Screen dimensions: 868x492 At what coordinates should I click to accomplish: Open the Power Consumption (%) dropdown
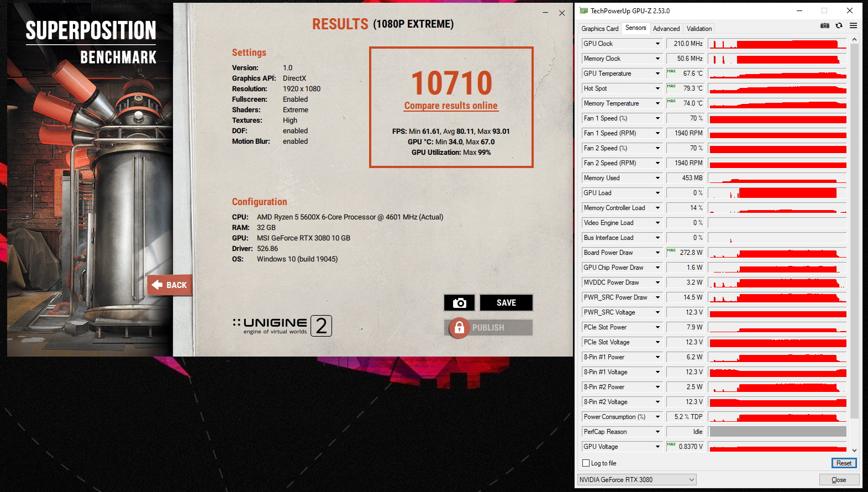click(x=657, y=417)
